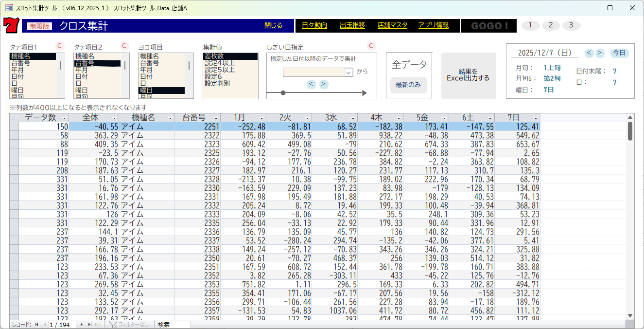Screen dimensions: 644x329
Task: Click the C clear icon for しきい日指定
Action: (371, 46)
